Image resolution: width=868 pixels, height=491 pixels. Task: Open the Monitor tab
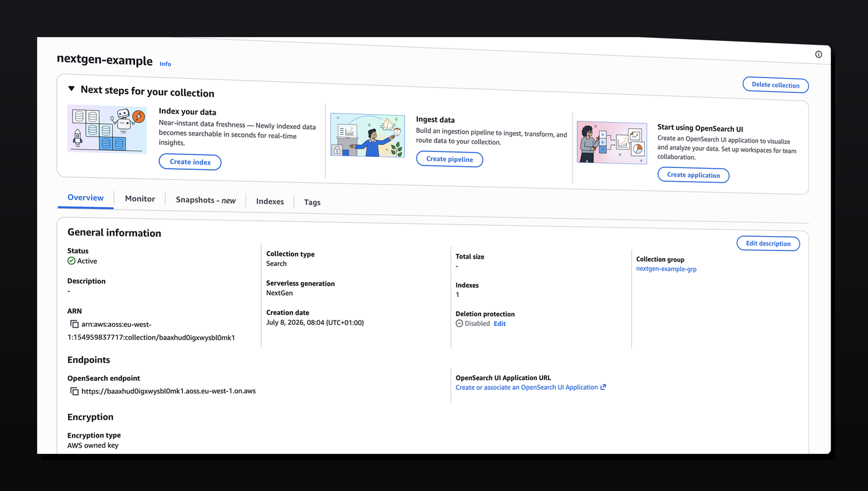click(x=140, y=199)
